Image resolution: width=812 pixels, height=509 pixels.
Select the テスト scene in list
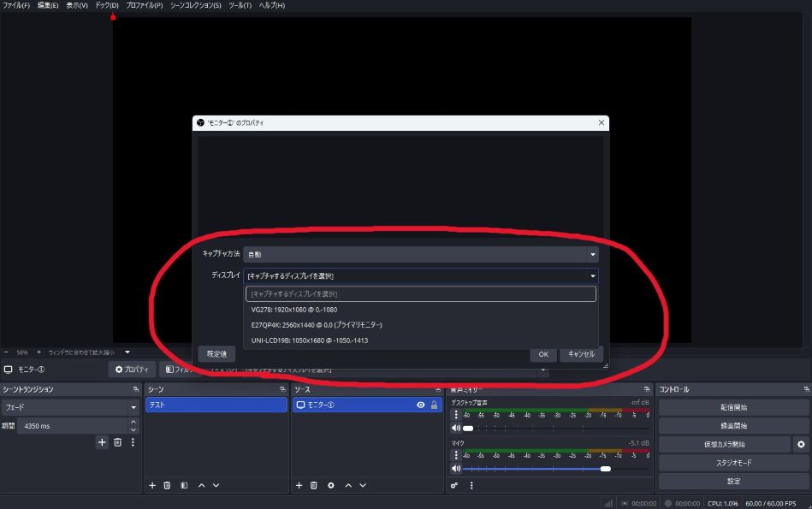click(216, 405)
